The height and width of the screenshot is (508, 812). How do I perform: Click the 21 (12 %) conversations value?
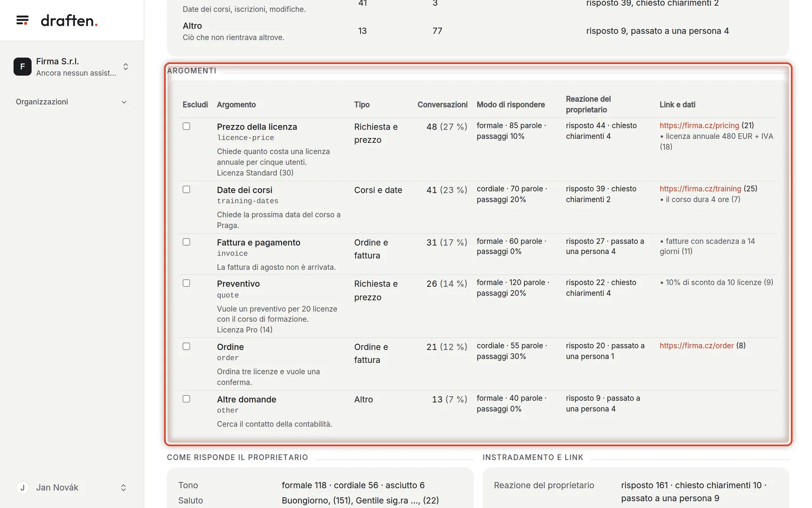[x=447, y=347]
